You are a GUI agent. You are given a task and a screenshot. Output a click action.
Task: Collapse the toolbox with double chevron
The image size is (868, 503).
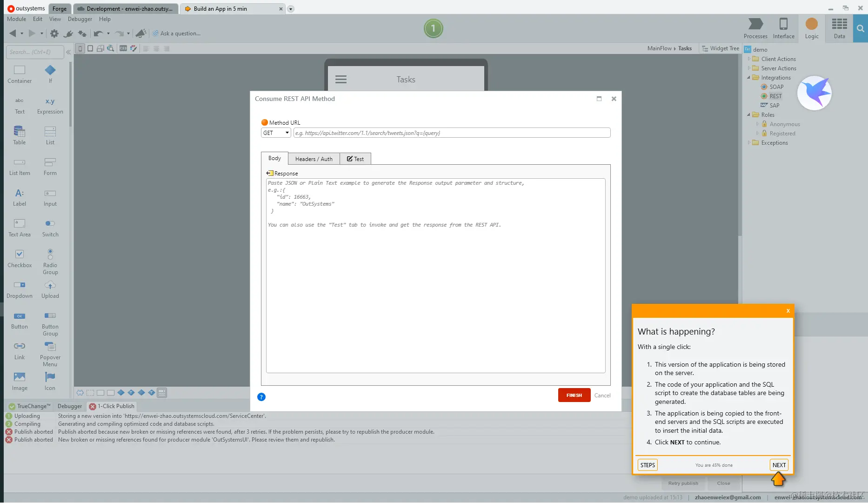point(68,52)
